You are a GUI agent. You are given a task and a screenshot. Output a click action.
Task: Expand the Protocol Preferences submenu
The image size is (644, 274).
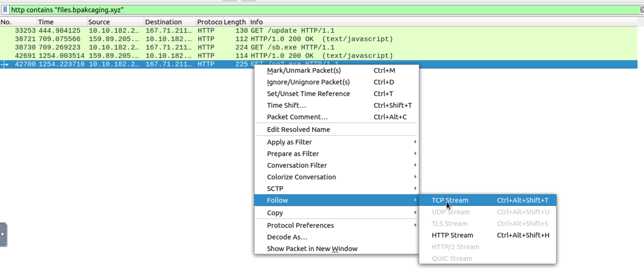point(337,225)
